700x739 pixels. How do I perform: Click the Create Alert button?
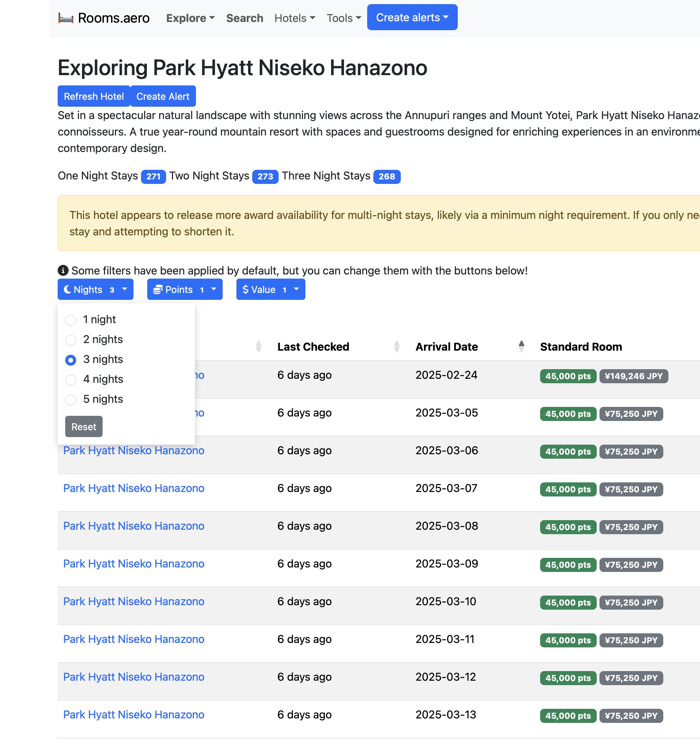163,96
